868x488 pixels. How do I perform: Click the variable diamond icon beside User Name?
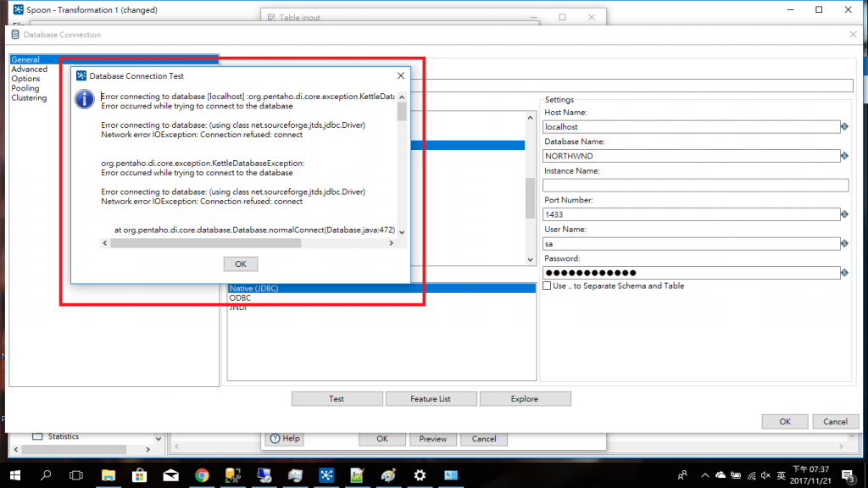point(844,243)
